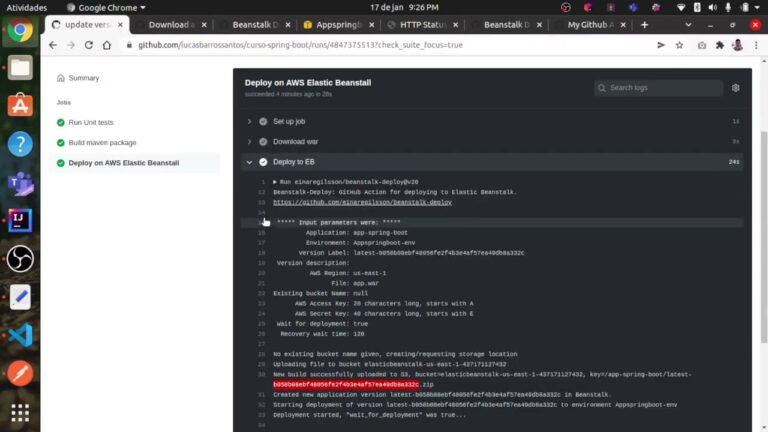Open the clock and calendar in top bar
The height and width of the screenshot is (432, 768).
point(404,7)
